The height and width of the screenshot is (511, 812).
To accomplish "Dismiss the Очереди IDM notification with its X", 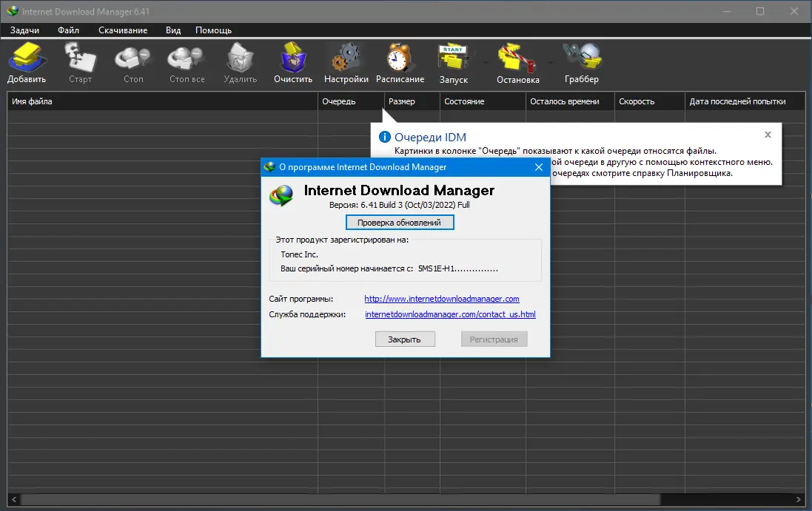I will coord(768,135).
